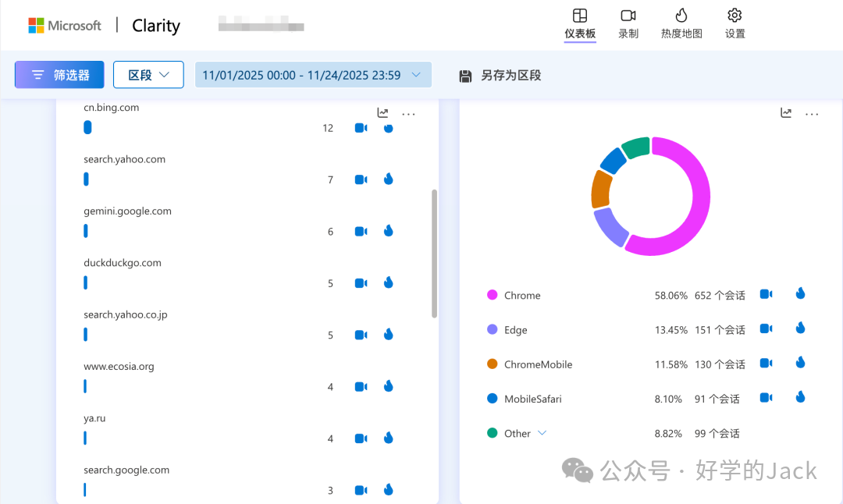The image size is (843, 504).
Task: Expand the Other browsers chevron
Action: (542, 433)
